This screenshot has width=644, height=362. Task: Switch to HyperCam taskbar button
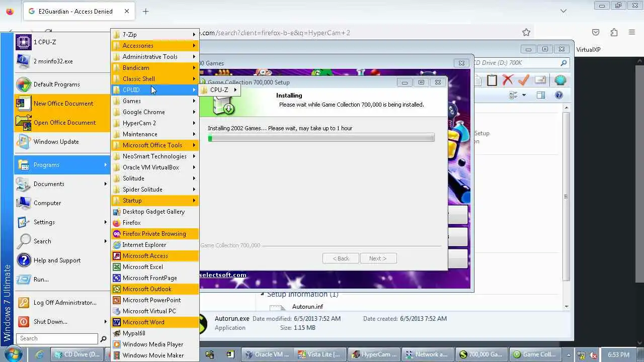tap(375, 354)
